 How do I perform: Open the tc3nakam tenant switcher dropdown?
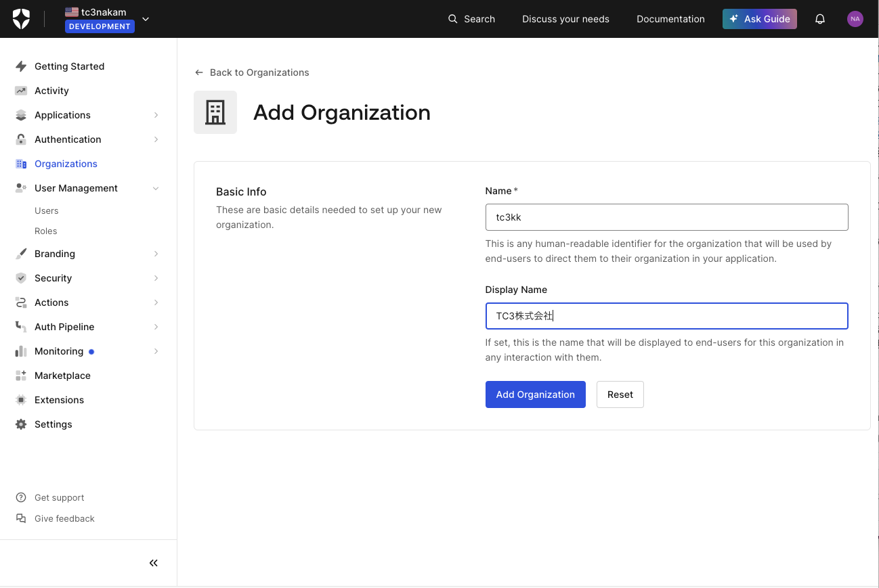tap(145, 19)
